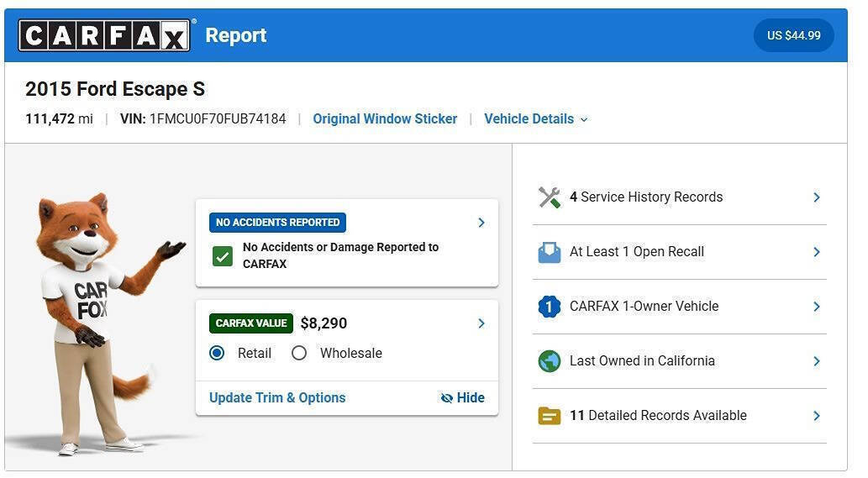
Task: Open 11 Detailed Records Available text
Action: pyautogui.click(x=658, y=416)
